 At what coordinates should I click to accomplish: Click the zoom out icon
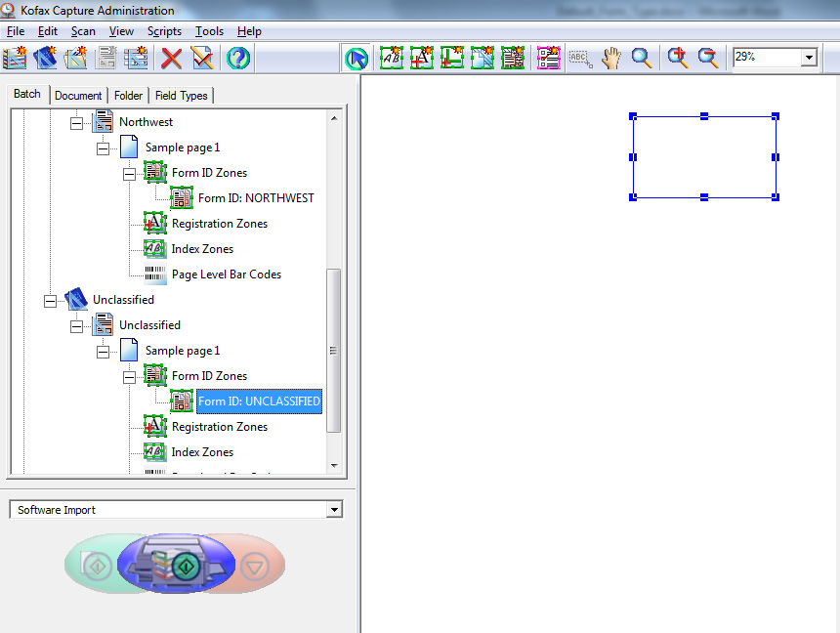click(x=708, y=58)
